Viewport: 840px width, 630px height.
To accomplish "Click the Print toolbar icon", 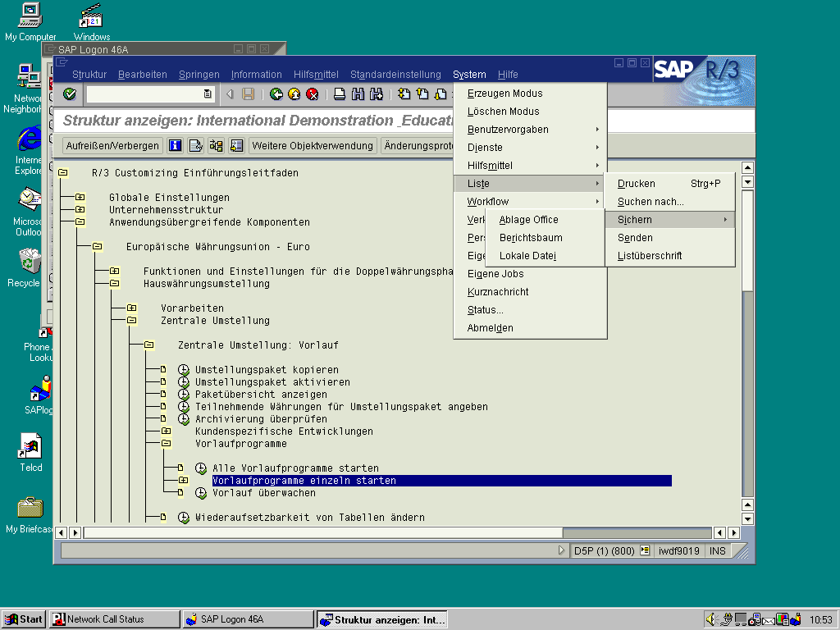I will [x=339, y=94].
